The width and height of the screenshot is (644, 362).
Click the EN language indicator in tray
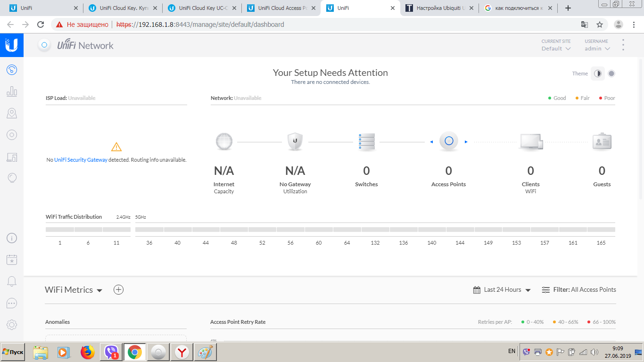click(512, 351)
